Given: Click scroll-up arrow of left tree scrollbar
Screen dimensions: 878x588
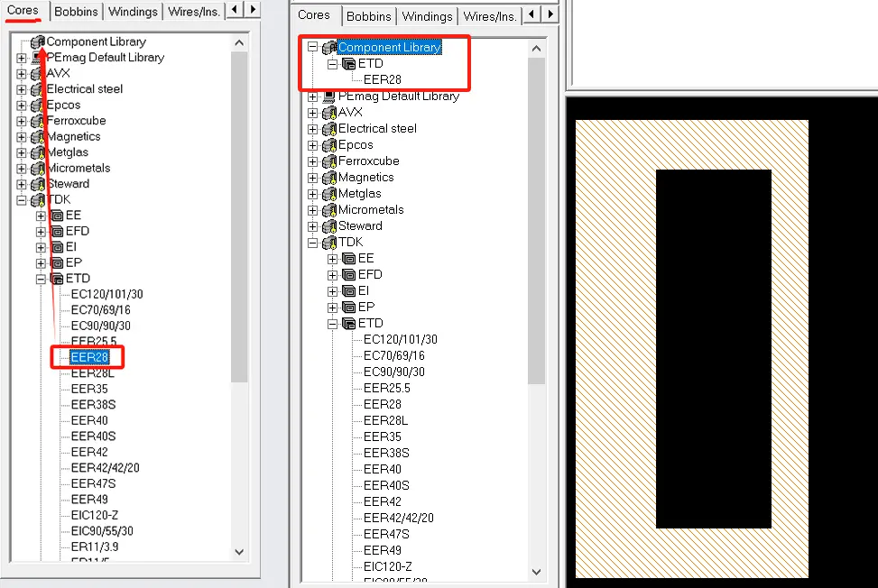Looking at the screenshot, I should (x=239, y=43).
